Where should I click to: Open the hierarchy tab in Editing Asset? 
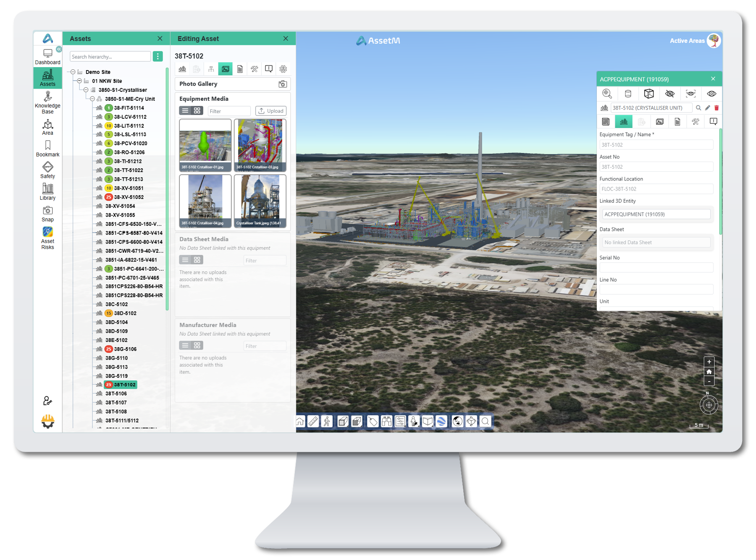click(x=211, y=69)
